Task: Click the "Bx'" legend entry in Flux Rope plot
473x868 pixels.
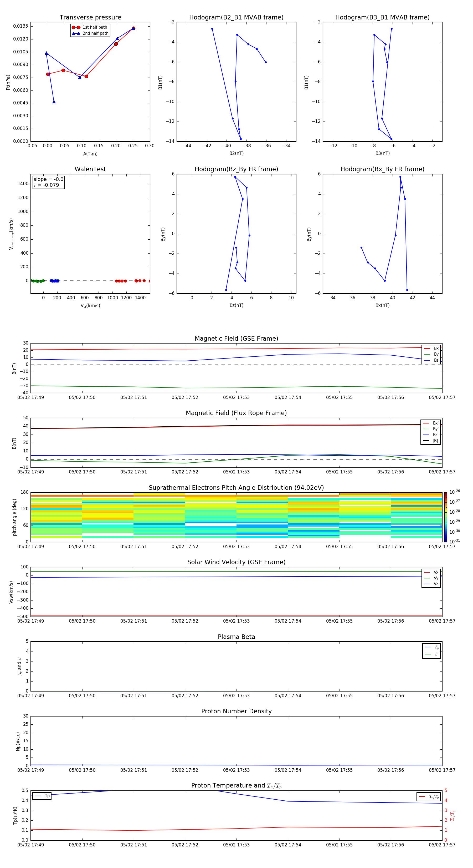Action: coord(431,423)
